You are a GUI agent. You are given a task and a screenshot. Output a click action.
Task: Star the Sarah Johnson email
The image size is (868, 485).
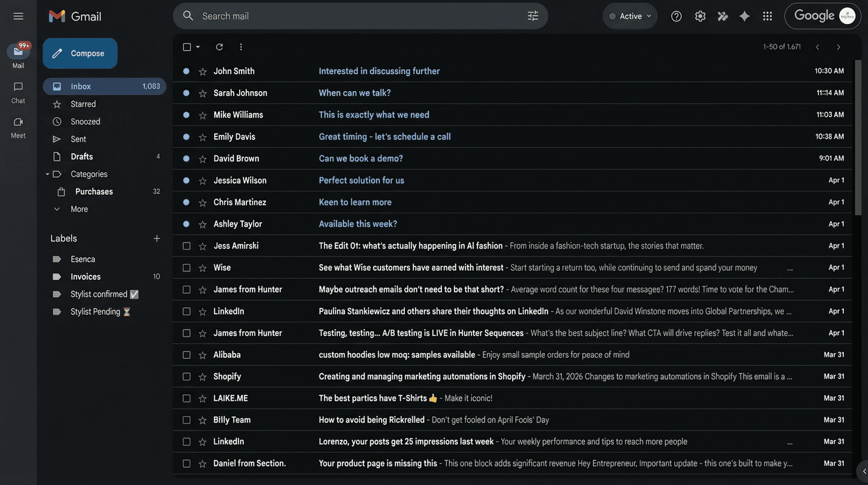(x=202, y=93)
